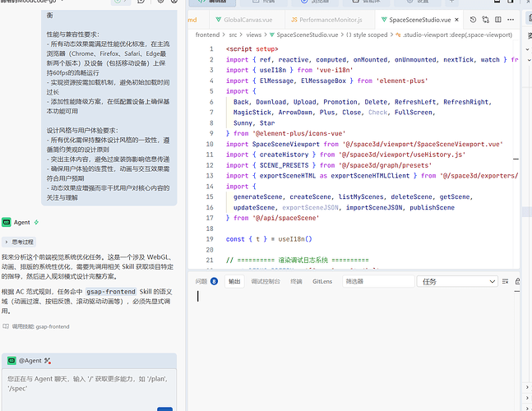This screenshot has height=411, width=532.
Task: Click the '@/api/spaceScene' string on line 17
Action: (x=285, y=218)
